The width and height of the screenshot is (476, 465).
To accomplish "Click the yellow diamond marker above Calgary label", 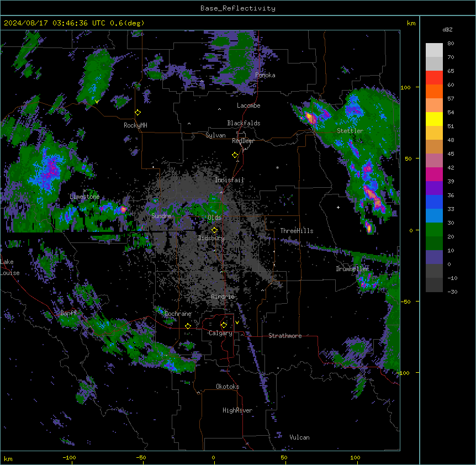I will [224, 325].
